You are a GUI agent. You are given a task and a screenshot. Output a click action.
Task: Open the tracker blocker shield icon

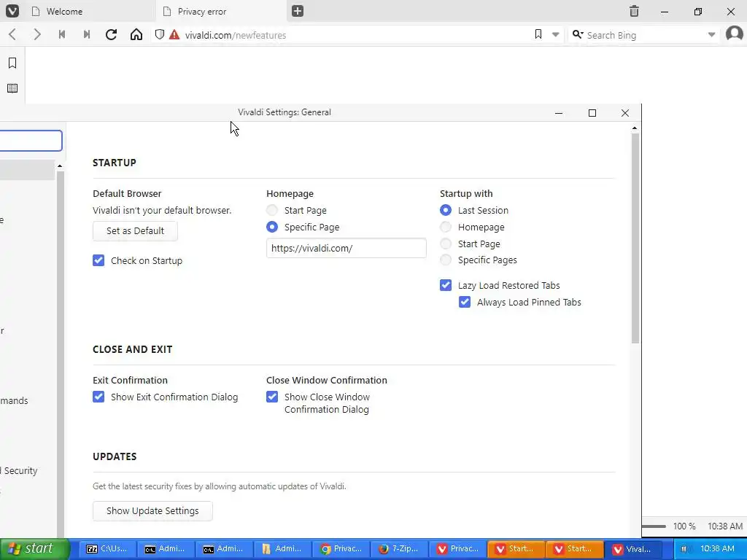click(x=160, y=34)
